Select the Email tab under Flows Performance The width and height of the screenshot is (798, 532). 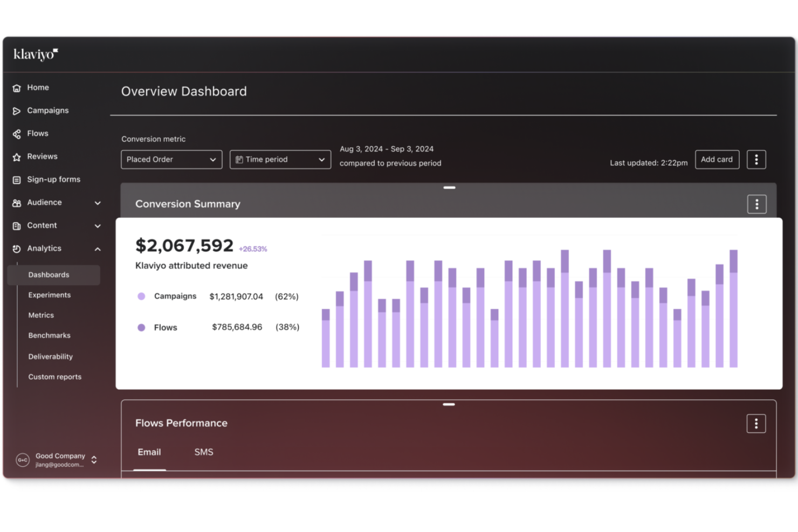pos(149,452)
